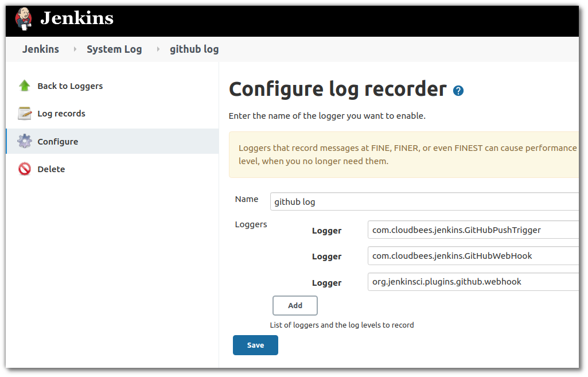Open Back to Loggers sidebar item
Viewport: 588px width, 377px height.
[70, 86]
